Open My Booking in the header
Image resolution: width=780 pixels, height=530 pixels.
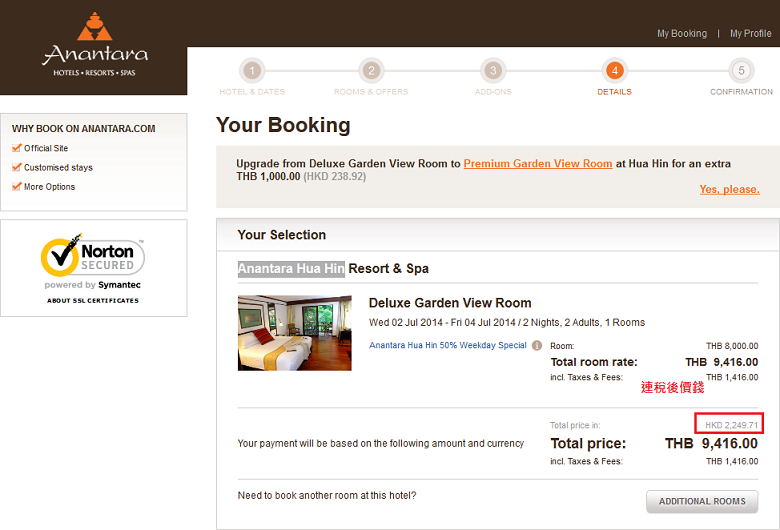pos(681,34)
